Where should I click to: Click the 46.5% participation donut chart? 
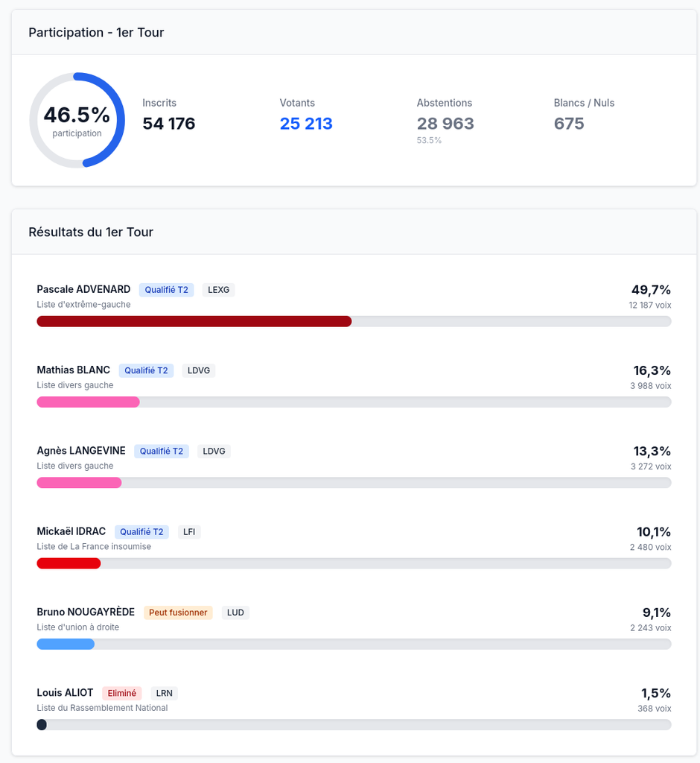[x=77, y=120]
